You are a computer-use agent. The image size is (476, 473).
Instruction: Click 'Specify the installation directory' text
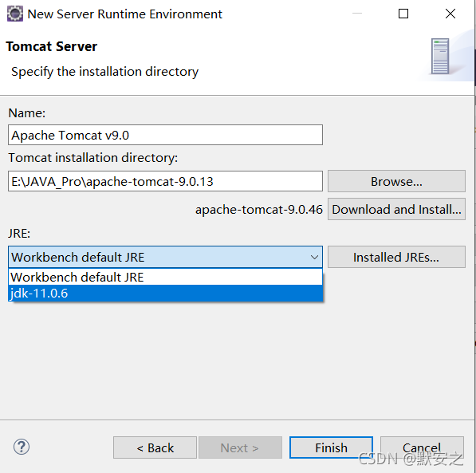point(104,72)
